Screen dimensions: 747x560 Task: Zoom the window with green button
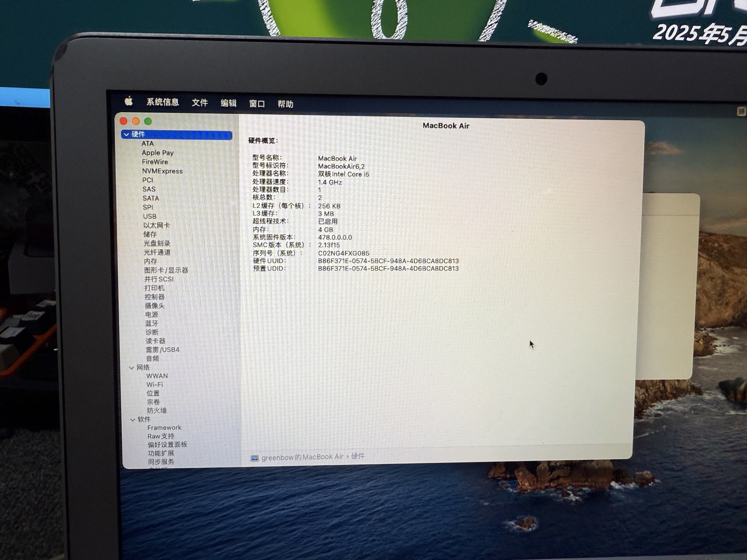(x=148, y=121)
